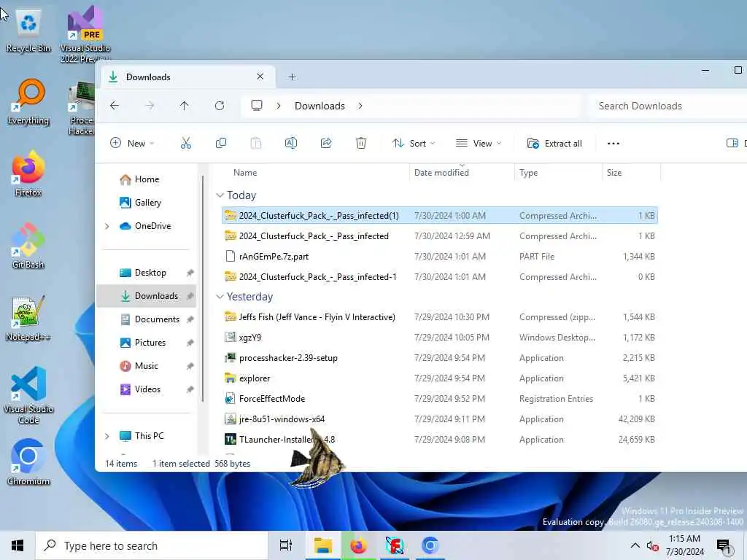Click Extract all button

point(554,143)
